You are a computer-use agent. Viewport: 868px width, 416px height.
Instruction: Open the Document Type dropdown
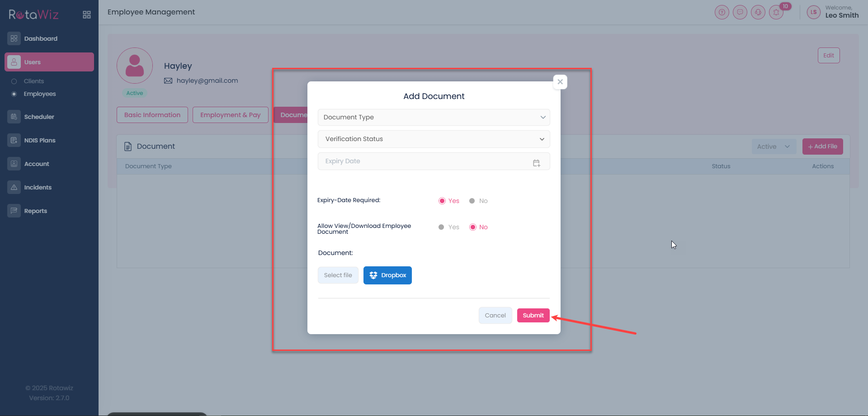tap(434, 117)
